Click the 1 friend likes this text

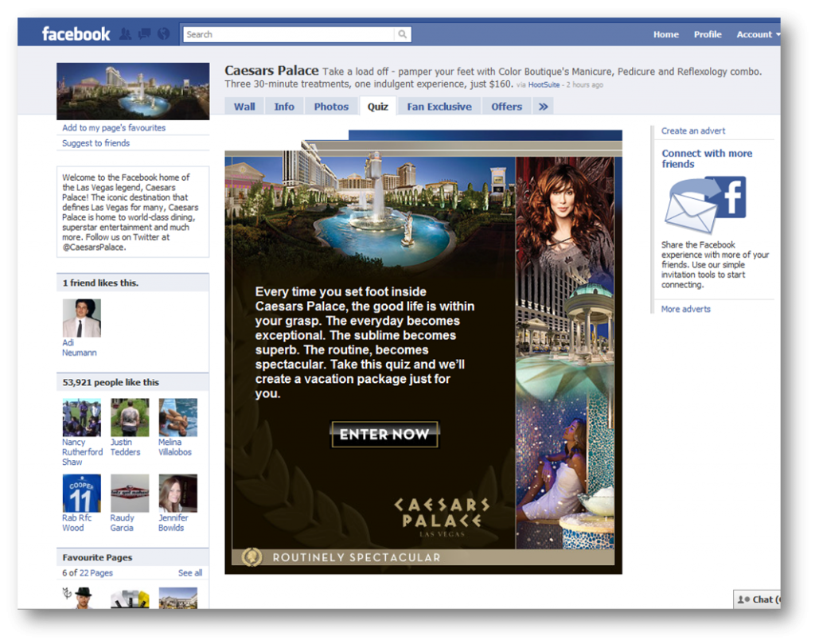[x=100, y=283]
